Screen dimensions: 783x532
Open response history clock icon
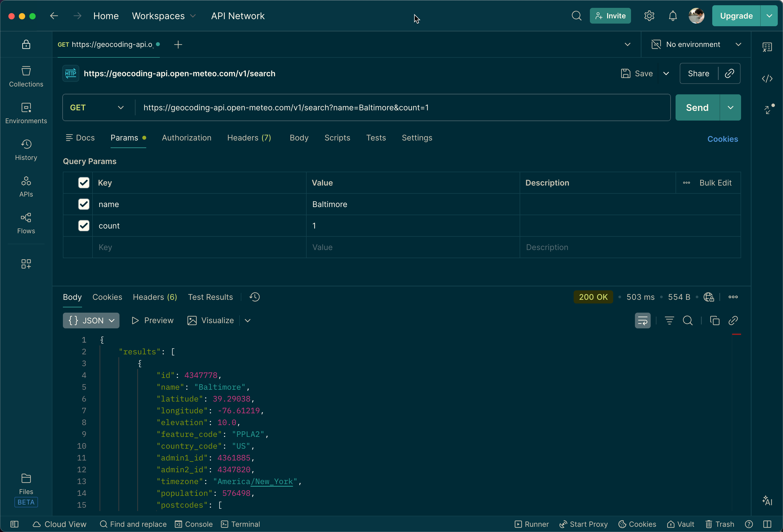[255, 297]
